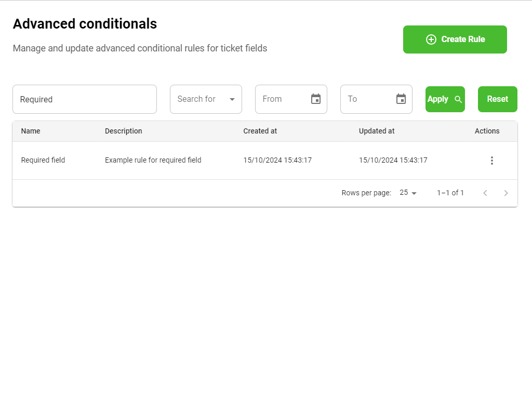
Task: Expand the rows per page selector arrow
Action: click(414, 193)
